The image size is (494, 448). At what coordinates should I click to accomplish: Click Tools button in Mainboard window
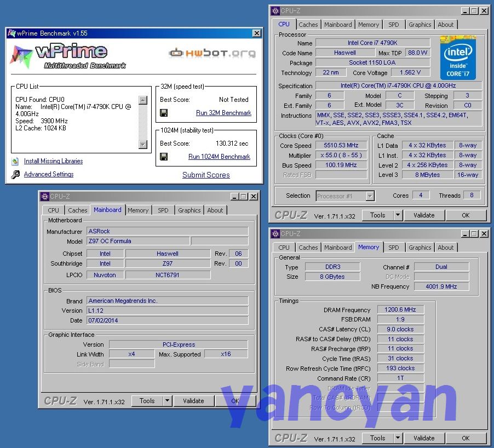(x=147, y=401)
